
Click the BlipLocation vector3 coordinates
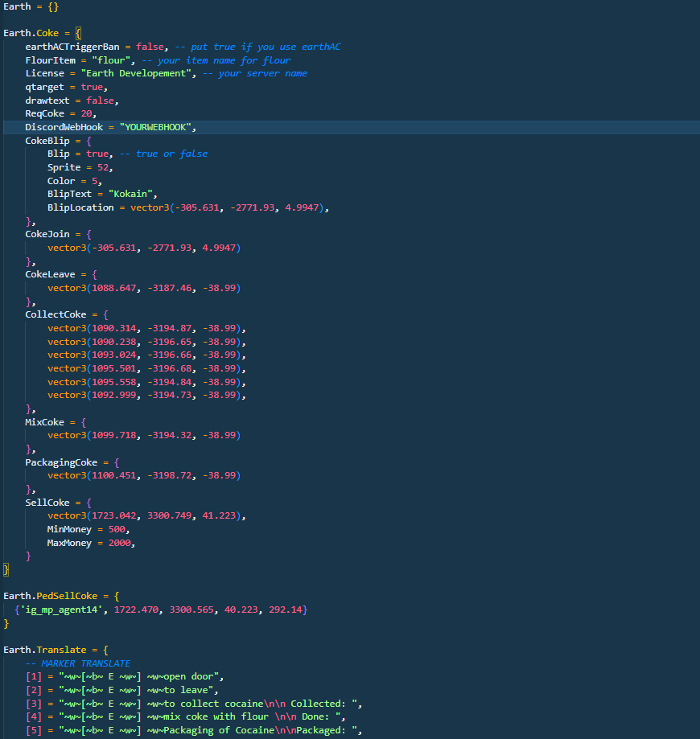(x=226, y=207)
